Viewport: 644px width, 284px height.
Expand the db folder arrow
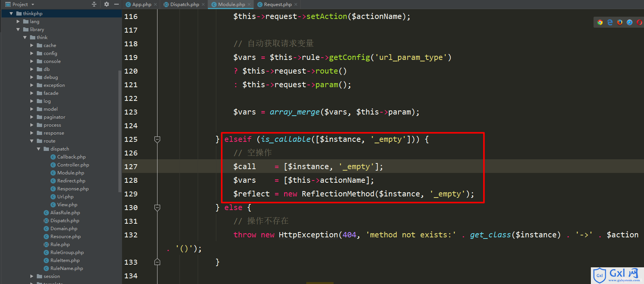pyautogui.click(x=31, y=69)
